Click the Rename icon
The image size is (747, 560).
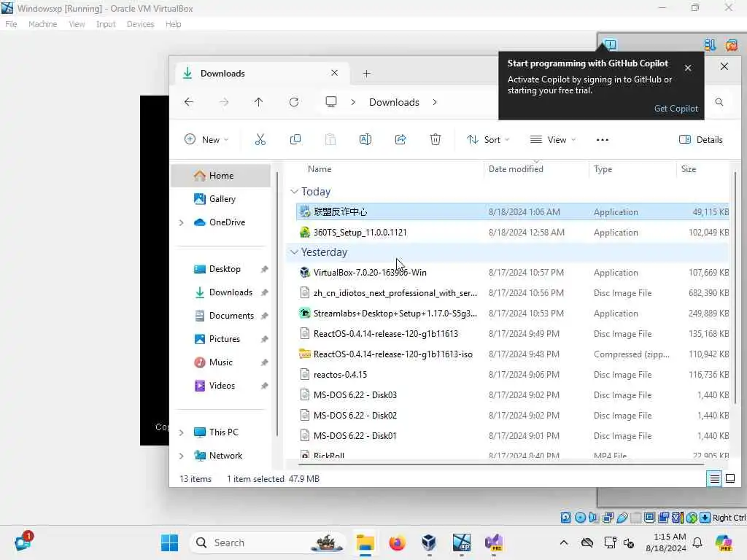point(365,139)
